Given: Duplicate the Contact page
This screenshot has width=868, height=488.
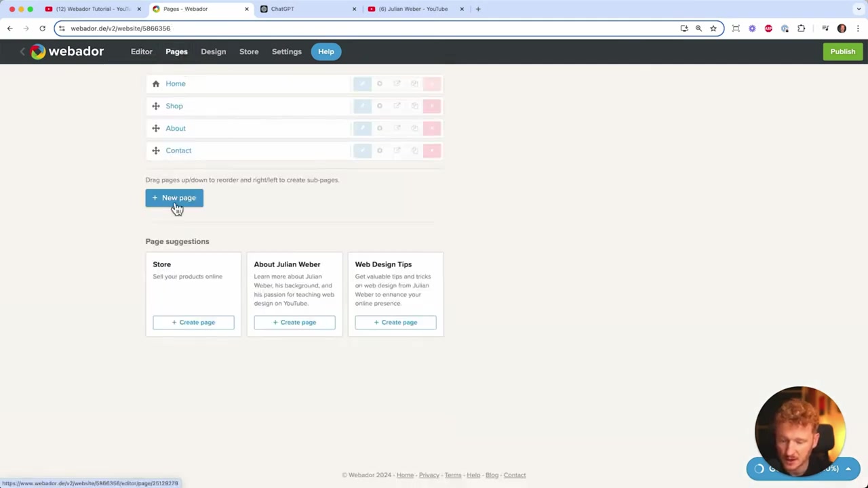Looking at the screenshot, I should [414, 150].
